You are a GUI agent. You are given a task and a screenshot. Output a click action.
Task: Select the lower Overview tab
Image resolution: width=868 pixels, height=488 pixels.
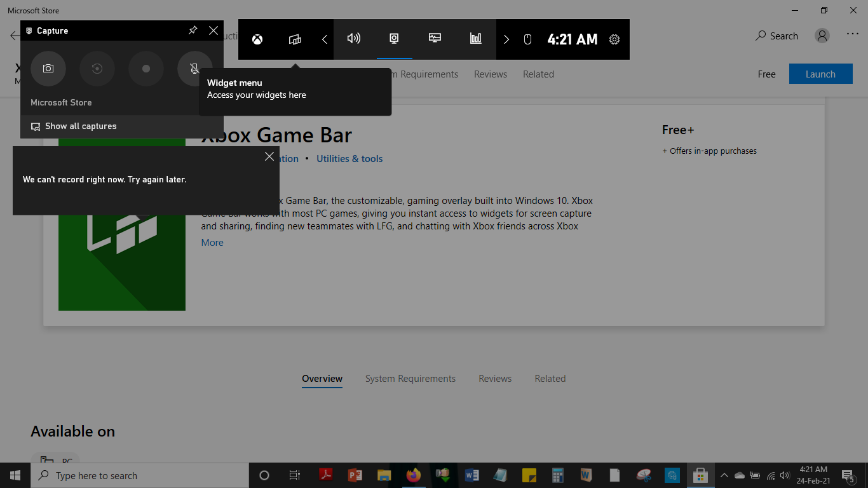coord(322,379)
